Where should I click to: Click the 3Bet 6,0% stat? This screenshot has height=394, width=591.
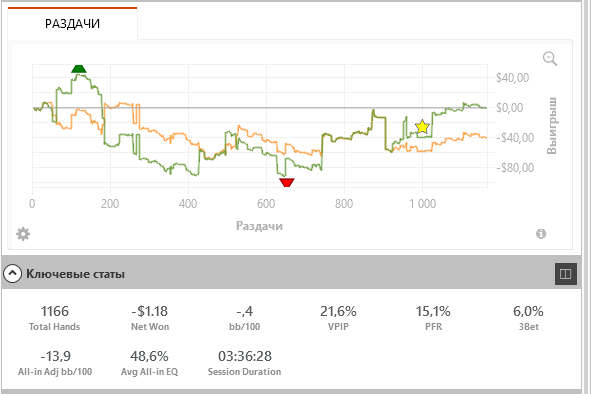point(528,318)
